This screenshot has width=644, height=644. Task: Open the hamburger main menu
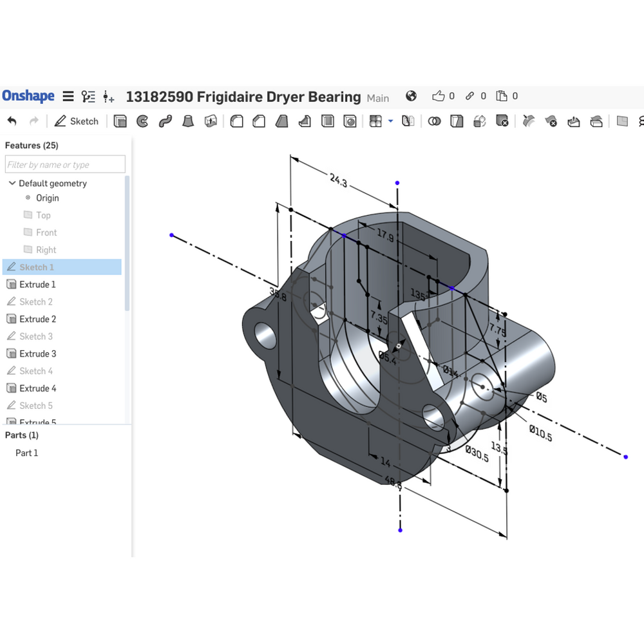[68, 97]
